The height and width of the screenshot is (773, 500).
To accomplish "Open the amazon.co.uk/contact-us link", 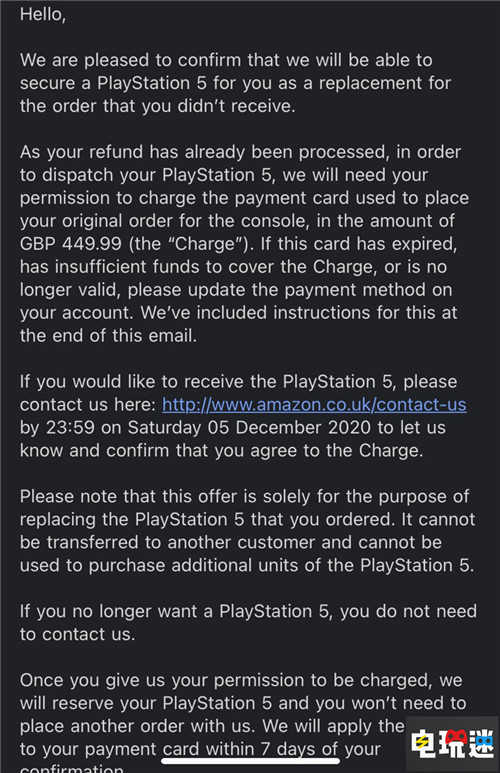I will coord(314,405).
